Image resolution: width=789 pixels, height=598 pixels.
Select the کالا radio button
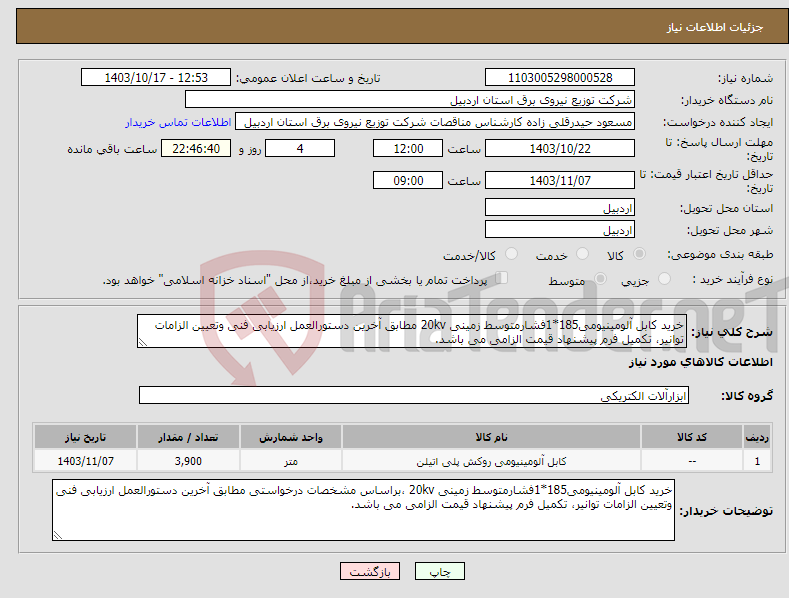(x=639, y=254)
